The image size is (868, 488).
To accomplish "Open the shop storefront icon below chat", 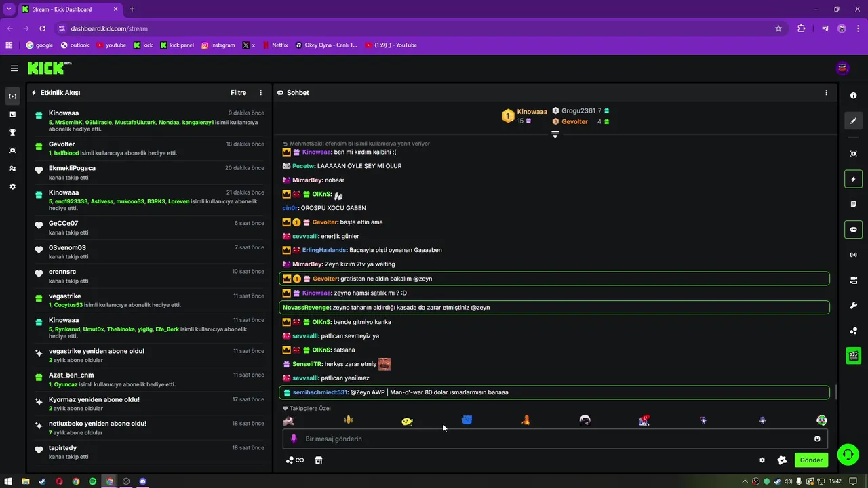I will coord(319,460).
